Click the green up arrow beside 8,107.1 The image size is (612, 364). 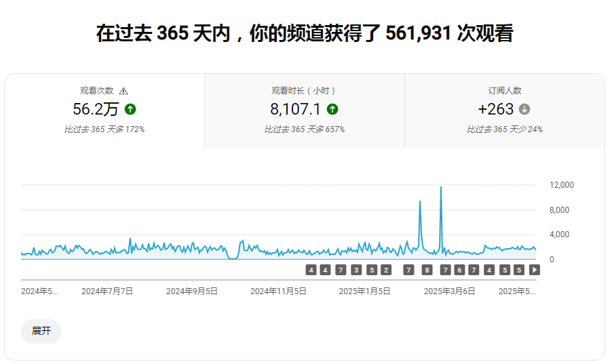pyautogui.click(x=332, y=109)
